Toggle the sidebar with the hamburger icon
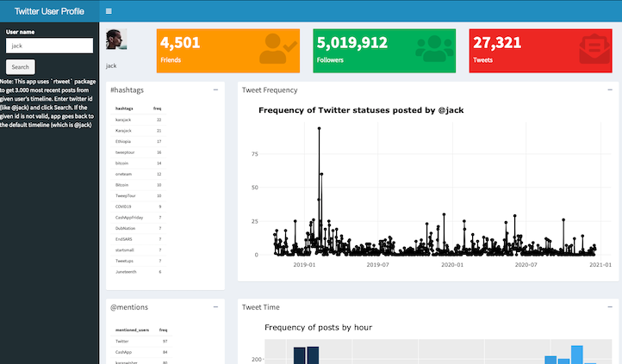The height and width of the screenshot is (364, 622). pos(109,11)
